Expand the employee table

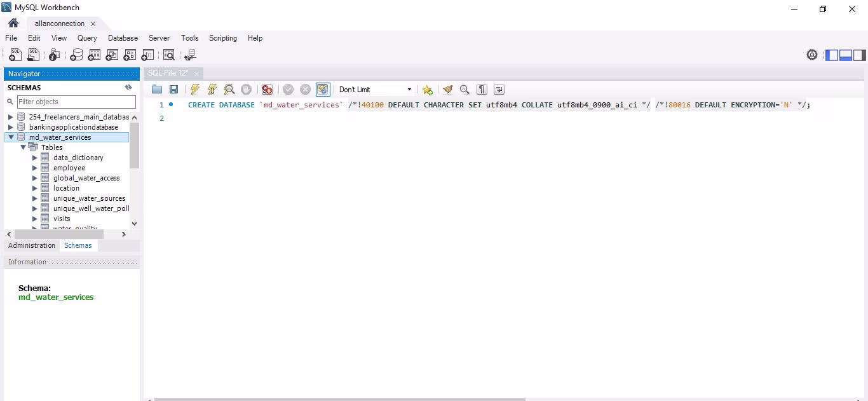coord(35,168)
